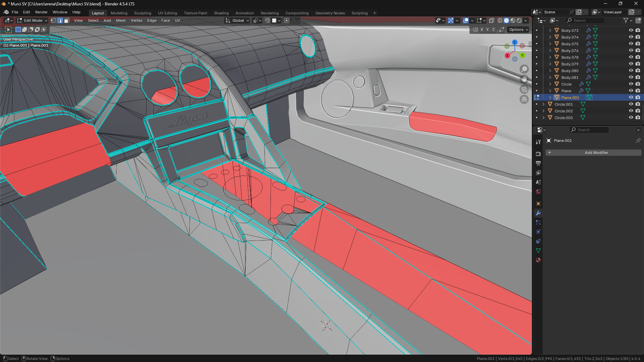Viewport: 644px width, 362px height.
Task: Open the File menu
Action: tap(15, 12)
